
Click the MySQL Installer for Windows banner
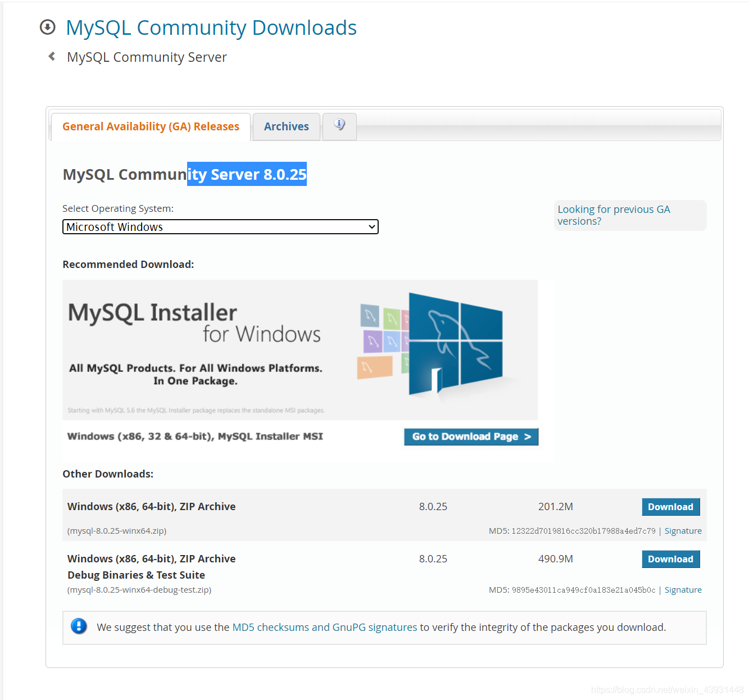(300, 349)
